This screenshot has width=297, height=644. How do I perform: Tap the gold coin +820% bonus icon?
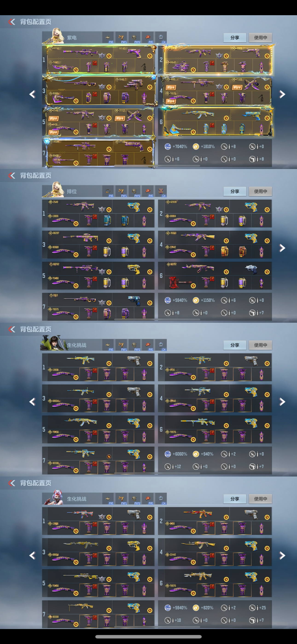point(196,608)
